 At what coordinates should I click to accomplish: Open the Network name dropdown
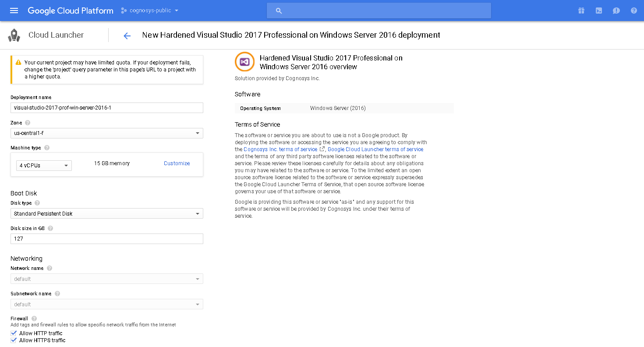click(x=107, y=279)
